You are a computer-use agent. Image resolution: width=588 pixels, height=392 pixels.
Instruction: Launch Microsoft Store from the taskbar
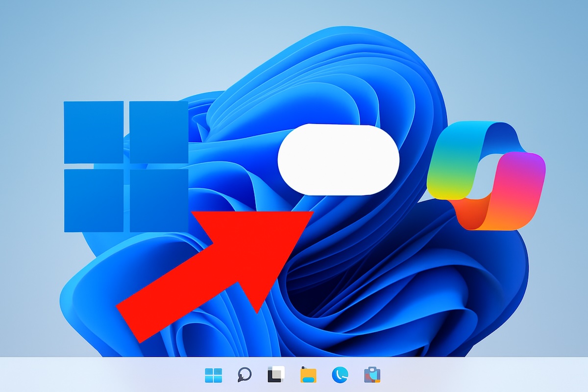[x=370, y=376]
